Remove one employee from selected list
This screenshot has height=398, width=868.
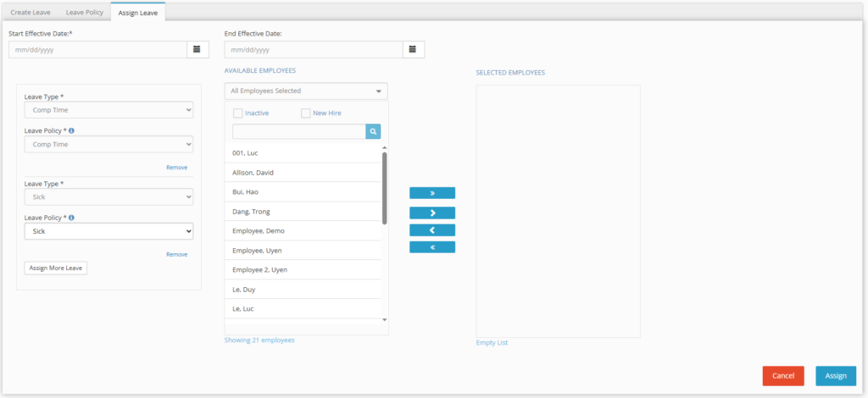[x=432, y=230]
